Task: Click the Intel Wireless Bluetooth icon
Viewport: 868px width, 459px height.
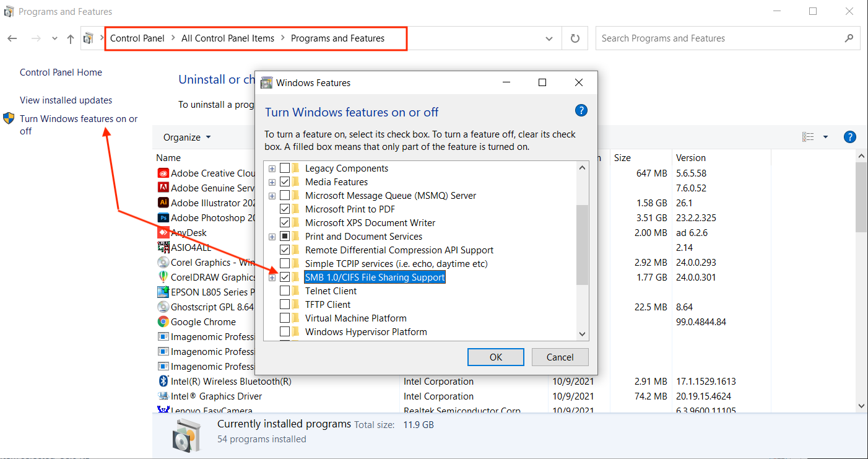Action: click(163, 381)
